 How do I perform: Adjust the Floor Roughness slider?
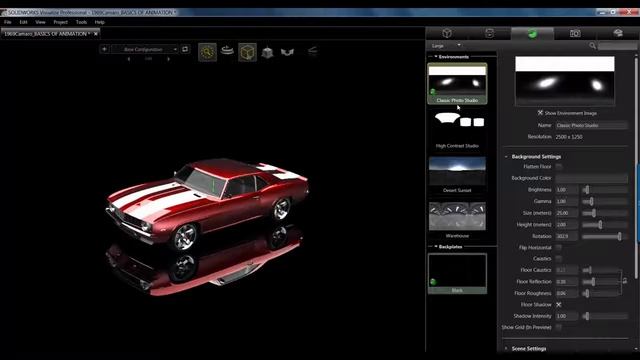pos(601,293)
